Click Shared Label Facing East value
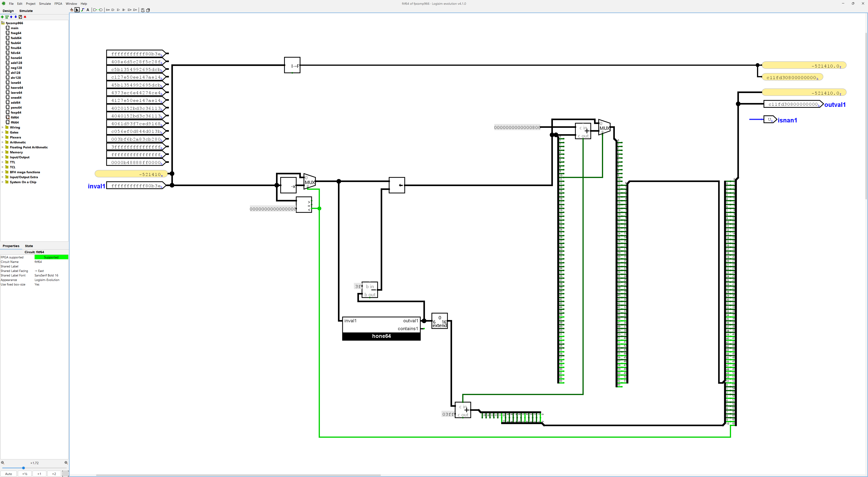Screen dimensions: 868x477 [51, 271]
